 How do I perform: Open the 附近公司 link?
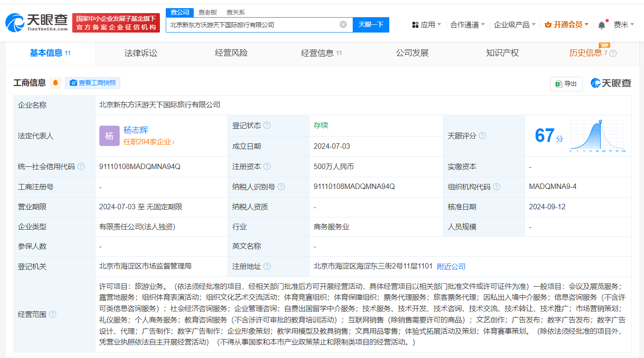click(x=452, y=266)
